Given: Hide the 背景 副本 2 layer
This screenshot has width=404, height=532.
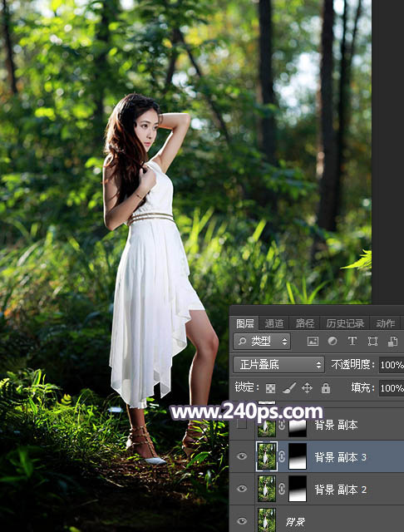Looking at the screenshot, I should pyautogui.click(x=242, y=489).
